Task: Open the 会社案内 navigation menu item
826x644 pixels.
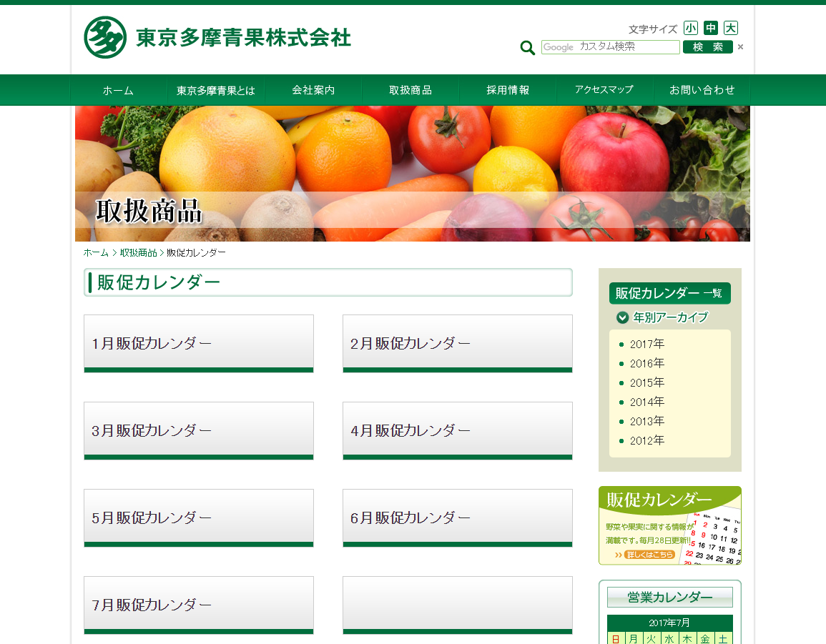Action: click(x=313, y=90)
